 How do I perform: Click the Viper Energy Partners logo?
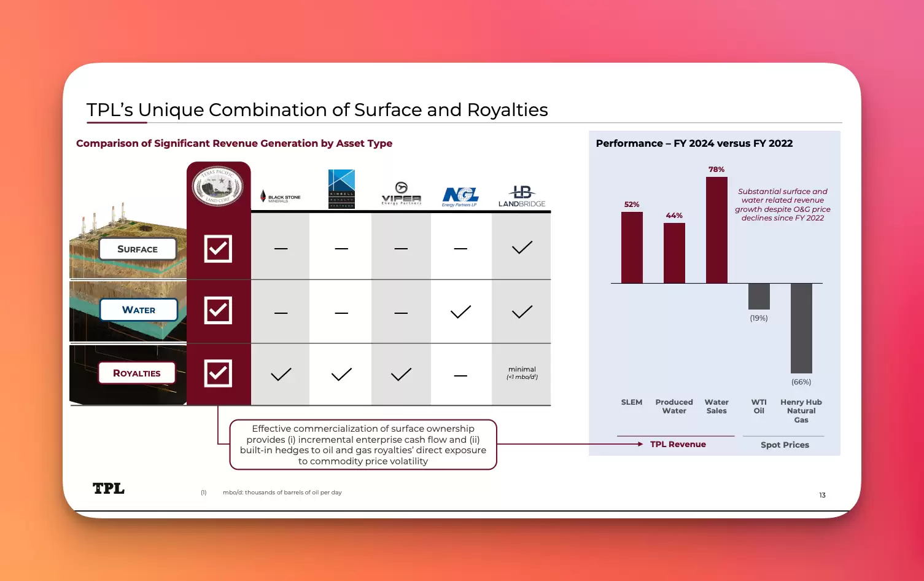[x=402, y=193]
